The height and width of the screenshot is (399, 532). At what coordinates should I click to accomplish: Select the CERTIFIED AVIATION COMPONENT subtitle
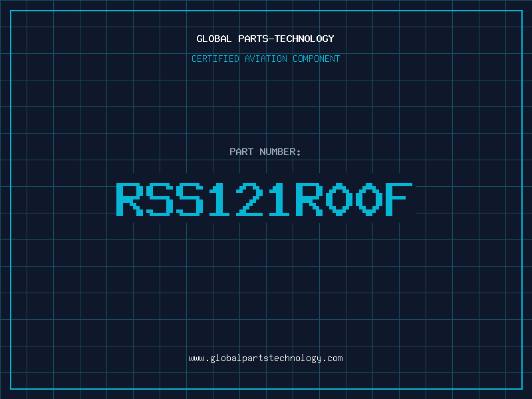pyautogui.click(x=265, y=59)
